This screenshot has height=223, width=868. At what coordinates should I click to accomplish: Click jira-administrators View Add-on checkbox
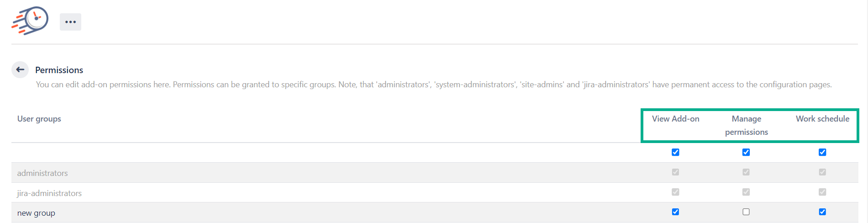click(675, 192)
